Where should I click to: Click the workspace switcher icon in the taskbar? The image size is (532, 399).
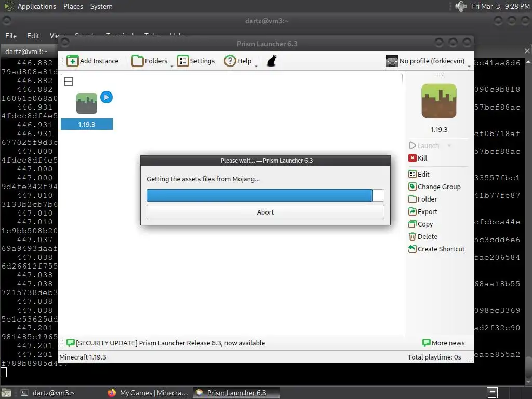(492, 393)
